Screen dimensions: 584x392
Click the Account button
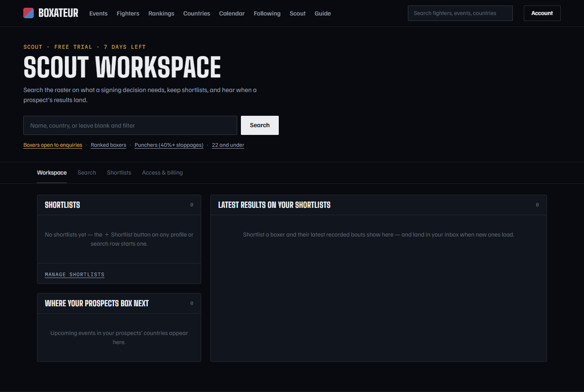pos(542,13)
